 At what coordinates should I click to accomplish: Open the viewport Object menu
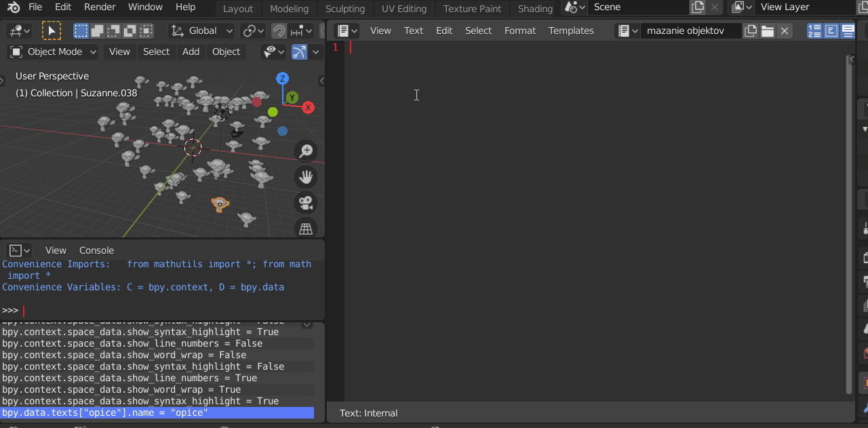click(226, 52)
